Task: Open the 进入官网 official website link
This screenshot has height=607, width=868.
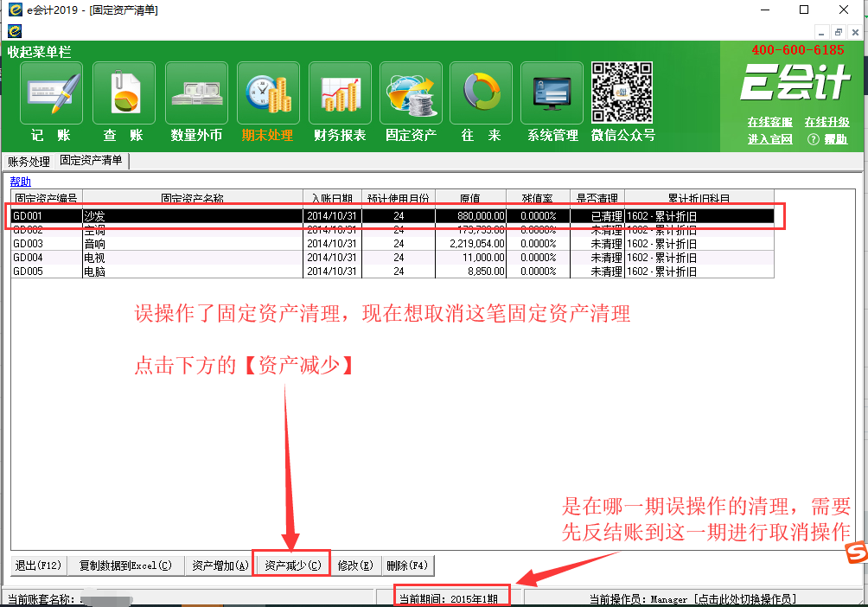Action: [769, 139]
